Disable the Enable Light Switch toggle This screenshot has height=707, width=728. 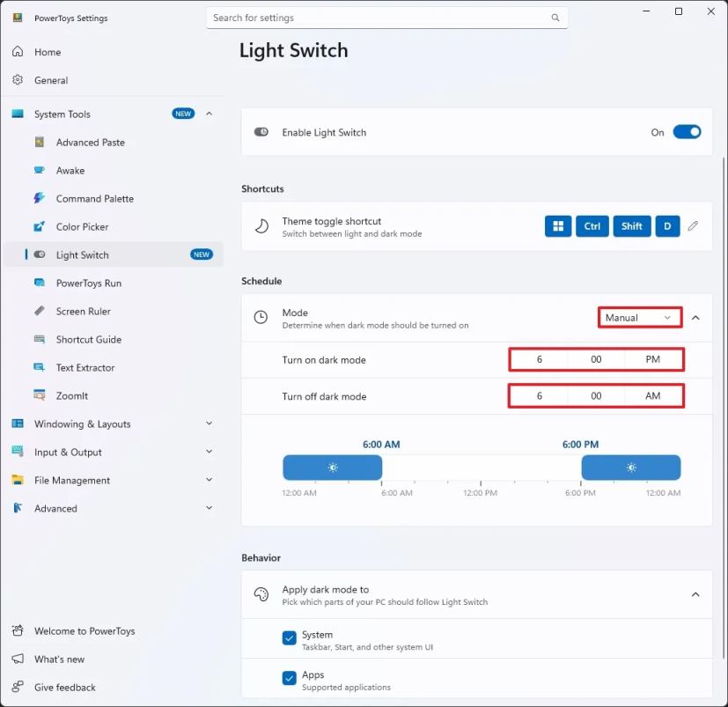686,131
